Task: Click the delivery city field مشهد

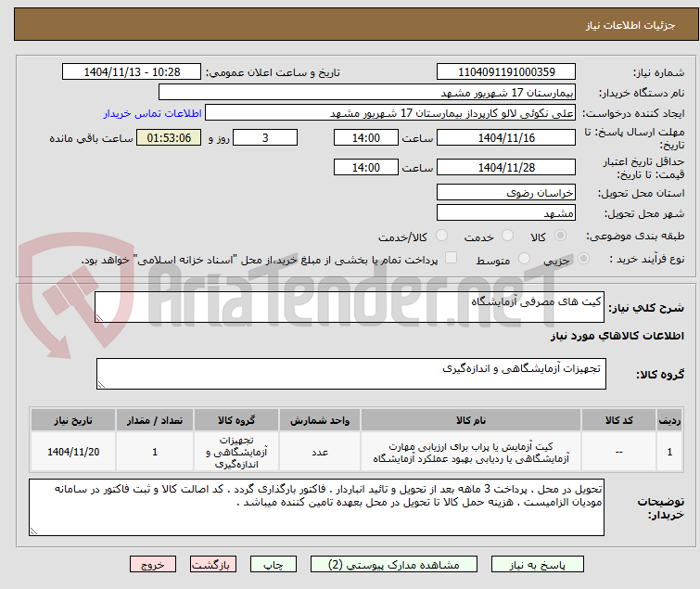Action: click(x=506, y=213)
